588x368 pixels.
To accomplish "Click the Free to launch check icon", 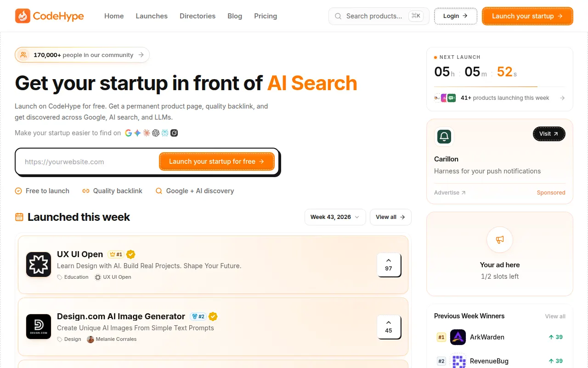I will tap(18, 191).
